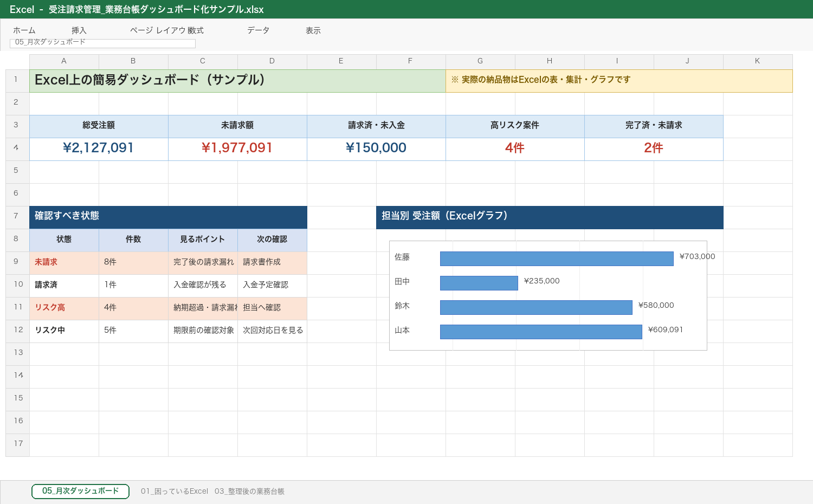Click the ¥703,000 chart data label
813x504 pixels.
pyautogui.click(x=698, y=256)
